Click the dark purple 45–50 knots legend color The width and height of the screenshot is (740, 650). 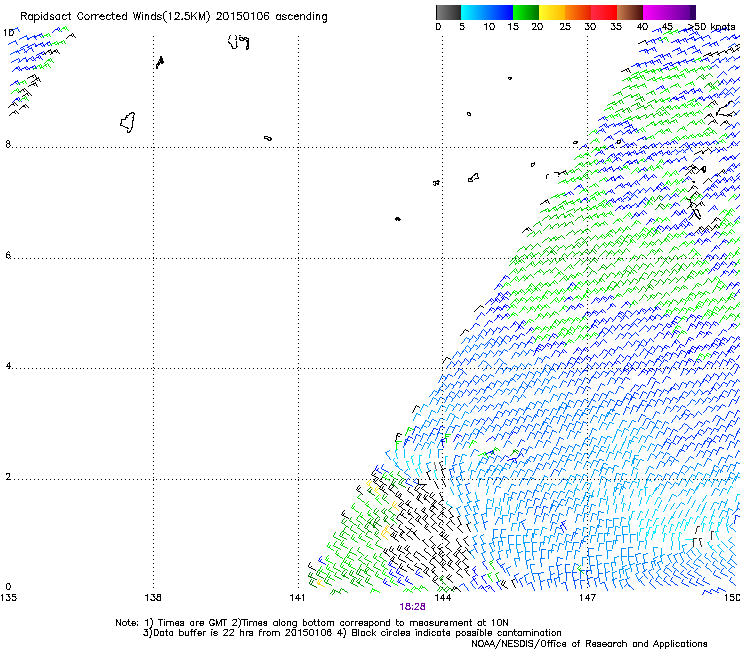click(x=682, y=12)
